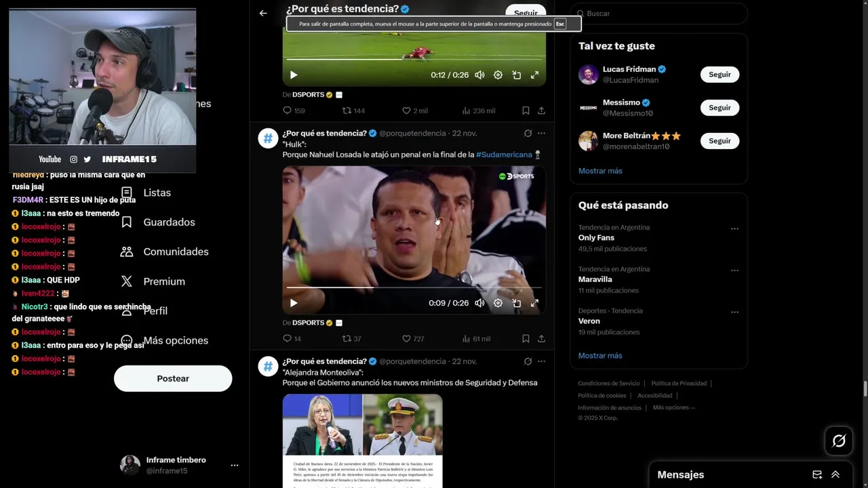Open the #Sudamericana hashtag link
The image size is (868, 488).
pos(504,155)
